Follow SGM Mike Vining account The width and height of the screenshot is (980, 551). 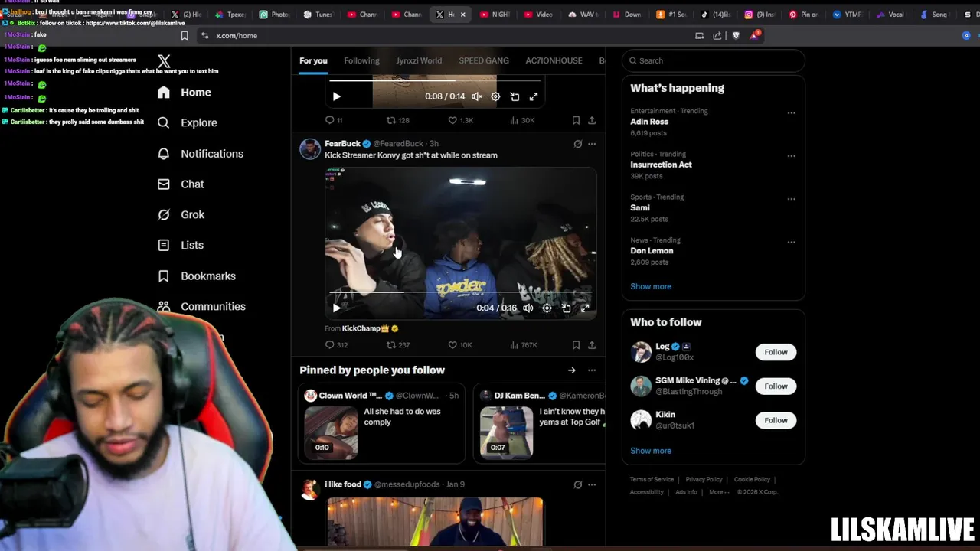(776, 386)
